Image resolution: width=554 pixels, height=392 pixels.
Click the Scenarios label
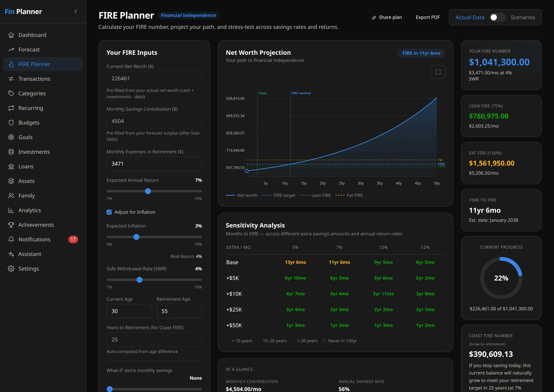(523, 17)
